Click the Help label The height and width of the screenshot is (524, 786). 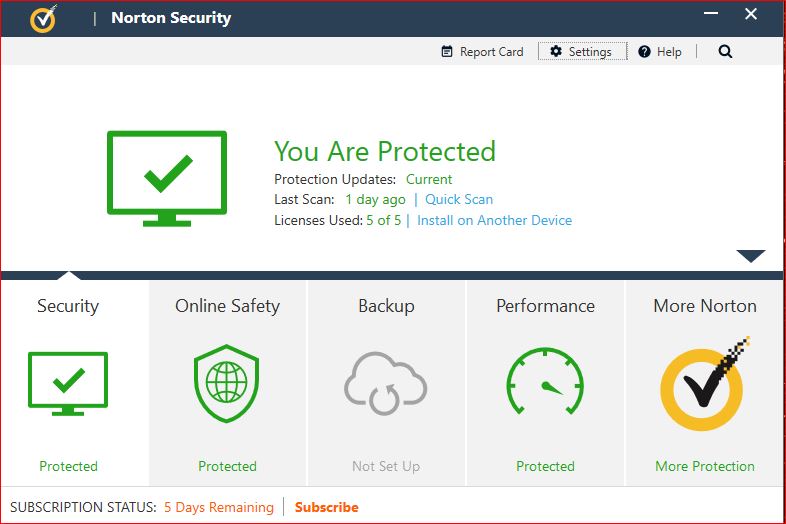pos(669,52)
